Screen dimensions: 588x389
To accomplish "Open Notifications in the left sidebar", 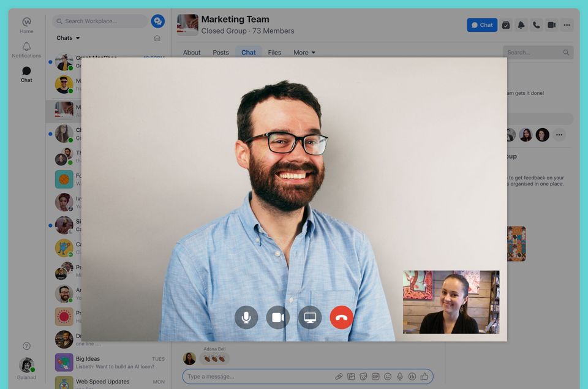I will 26,50.
